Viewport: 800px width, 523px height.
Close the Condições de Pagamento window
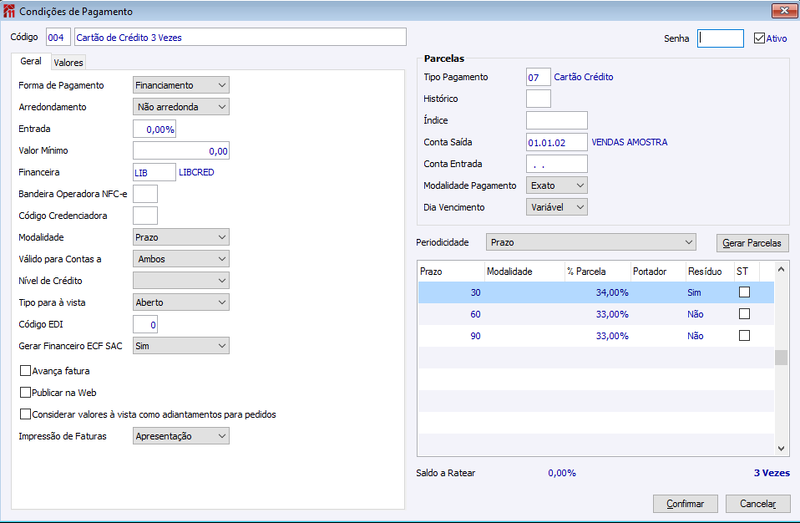pos(784,10)
